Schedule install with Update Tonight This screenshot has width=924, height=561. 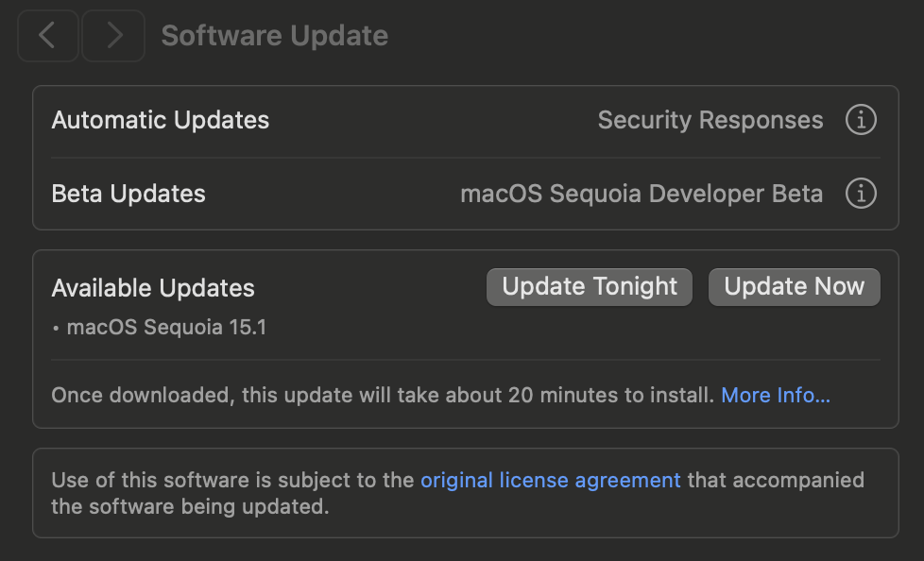pyautogui.click(x=590, y=287)
